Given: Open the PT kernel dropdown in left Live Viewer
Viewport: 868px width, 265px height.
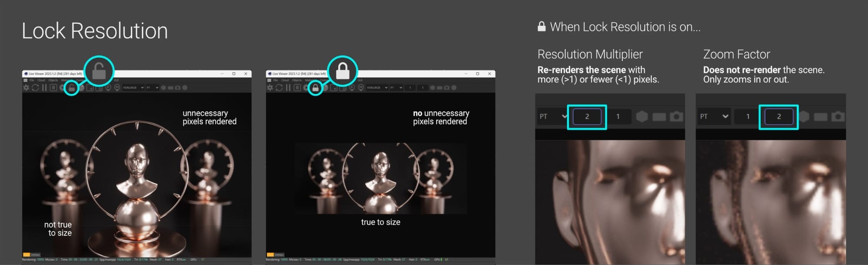Looking at the screenshot, I should tap(152, 88).
